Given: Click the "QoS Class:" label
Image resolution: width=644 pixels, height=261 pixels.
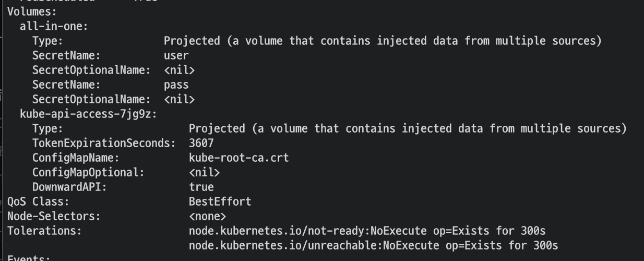Looking at the screenshot, I should click(x=38, y=201).
